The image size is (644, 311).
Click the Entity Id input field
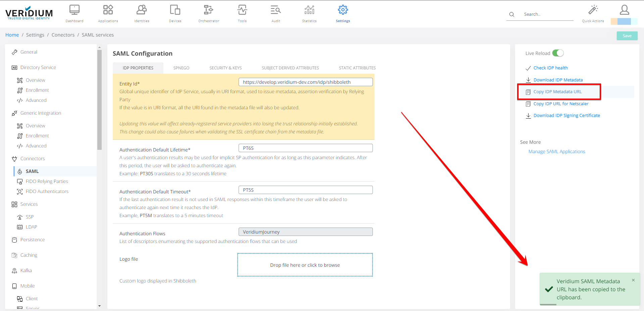point(305,82)
